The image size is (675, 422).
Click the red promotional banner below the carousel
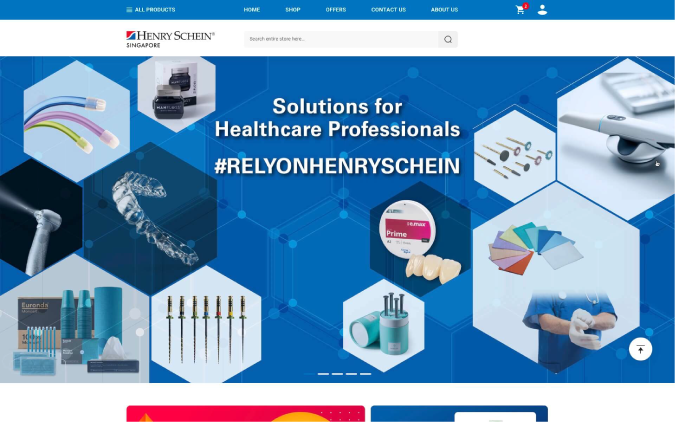tap(245, 413)
